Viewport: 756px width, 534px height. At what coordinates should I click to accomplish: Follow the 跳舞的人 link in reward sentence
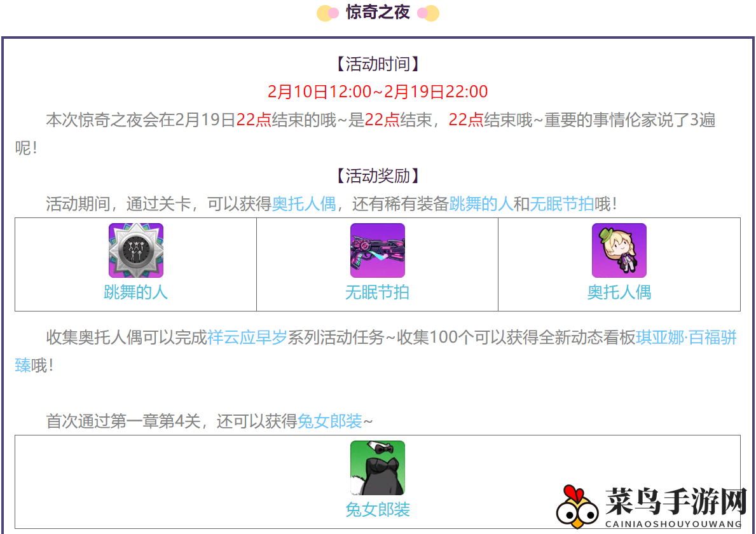[x=481, y=204]
